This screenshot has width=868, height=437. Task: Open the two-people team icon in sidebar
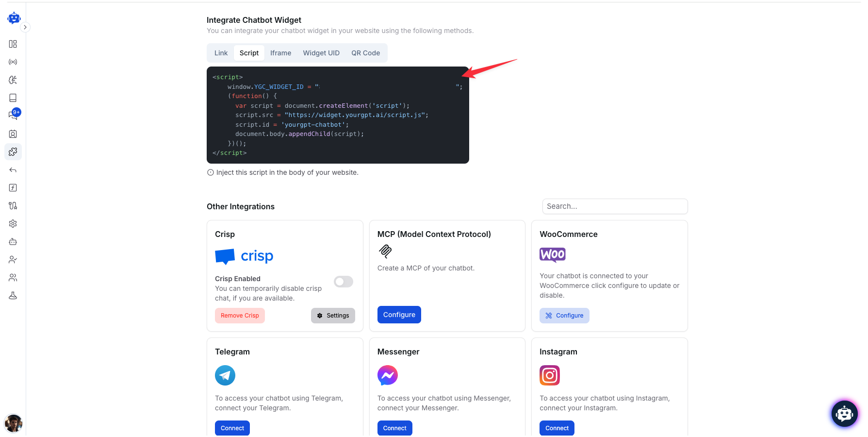click(x=13, y=278)
